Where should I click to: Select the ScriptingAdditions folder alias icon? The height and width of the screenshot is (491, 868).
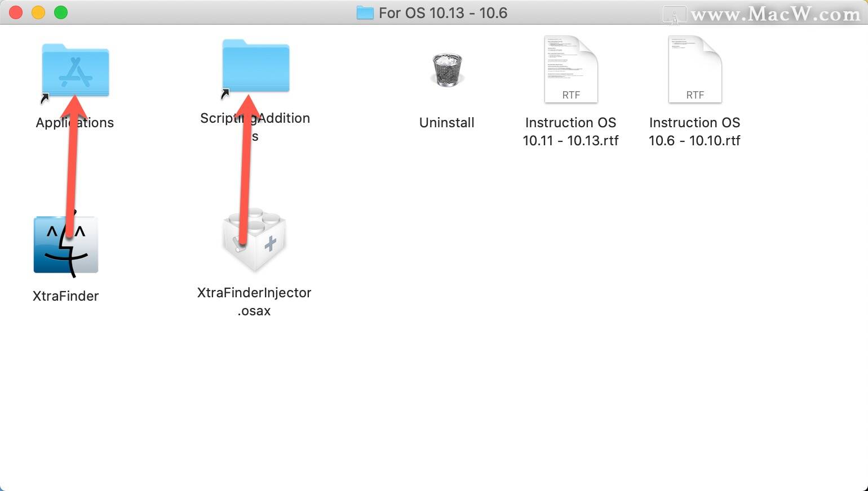point(255,66)
